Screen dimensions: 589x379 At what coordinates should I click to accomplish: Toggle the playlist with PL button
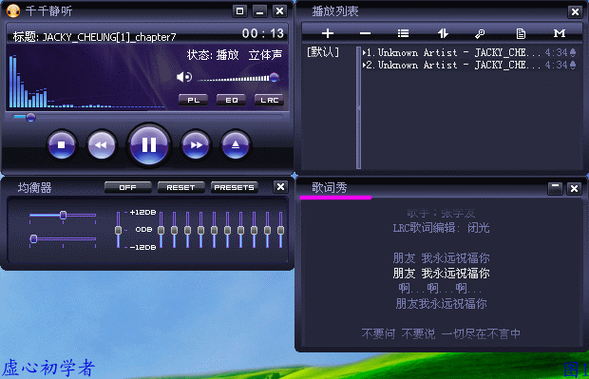pos(193,100)
